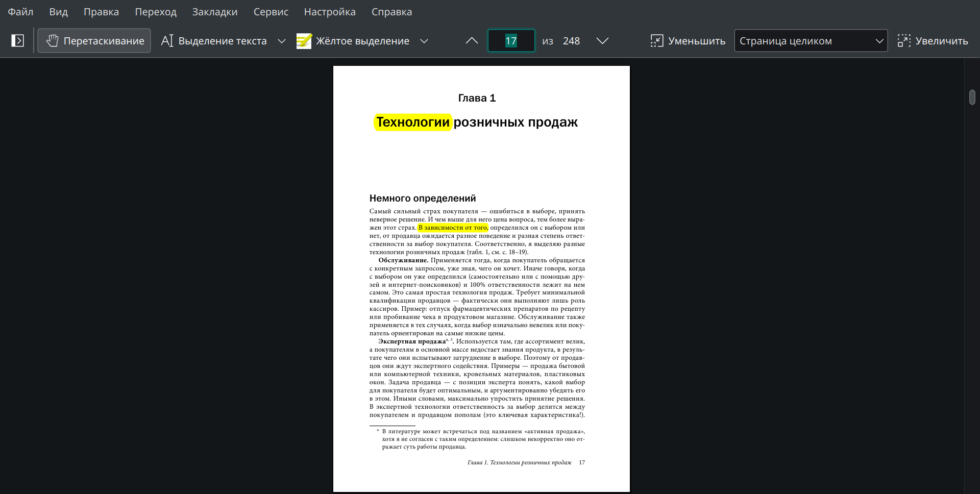Open the Вид menu
The height and width of the screenshot is (494, 980).
pos(59,12)
